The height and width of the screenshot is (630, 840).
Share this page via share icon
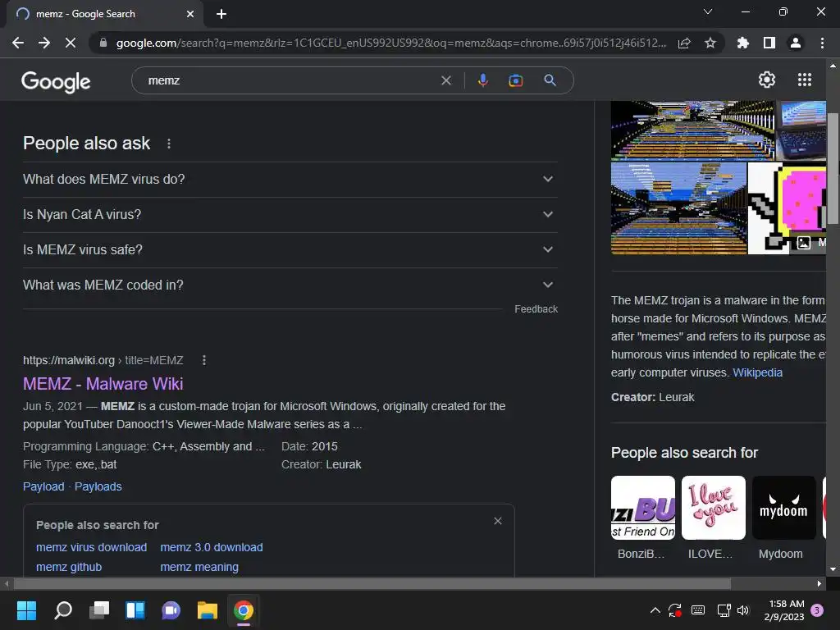tap(684, 43)
